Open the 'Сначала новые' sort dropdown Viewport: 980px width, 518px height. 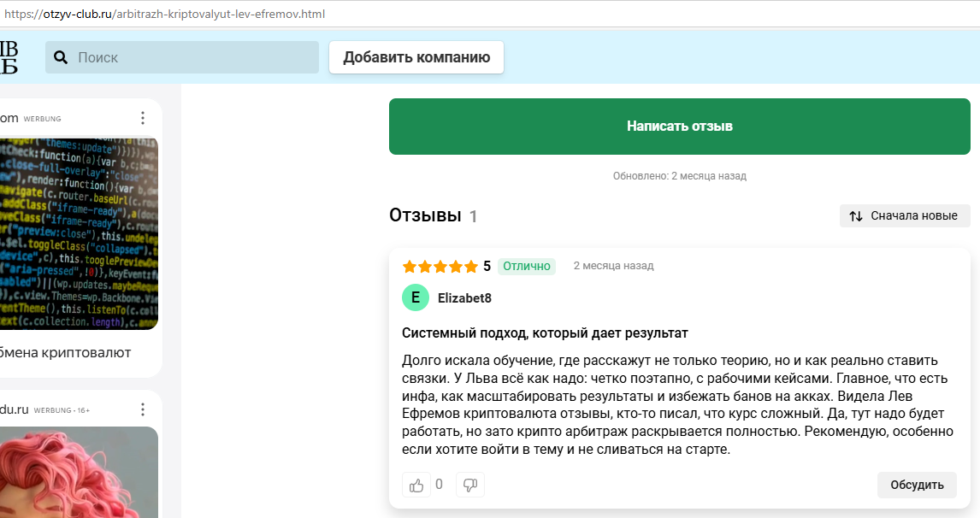click(x=905, y=216)
